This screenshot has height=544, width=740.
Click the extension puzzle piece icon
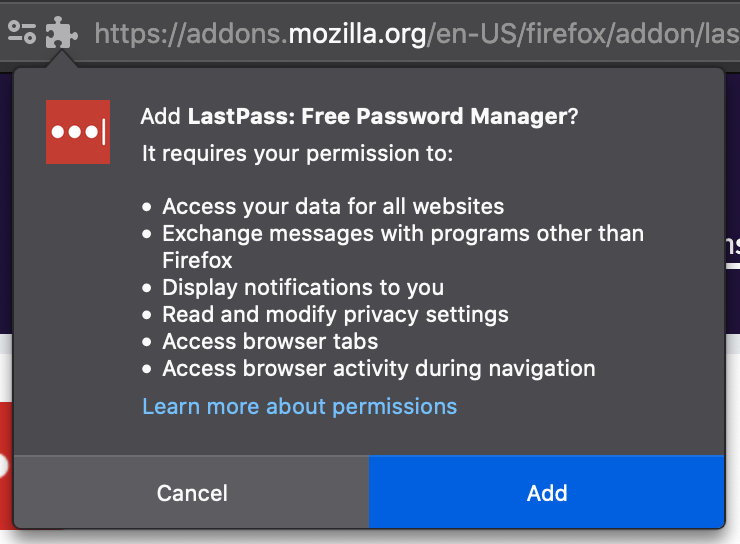pyautogui.click(x=61, y=34)
